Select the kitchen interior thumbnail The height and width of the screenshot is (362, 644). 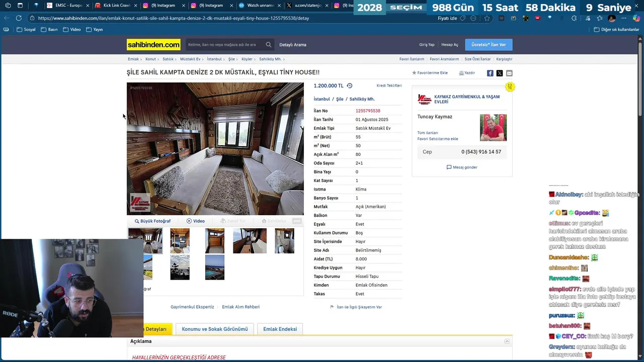click(x=180, y=241)
